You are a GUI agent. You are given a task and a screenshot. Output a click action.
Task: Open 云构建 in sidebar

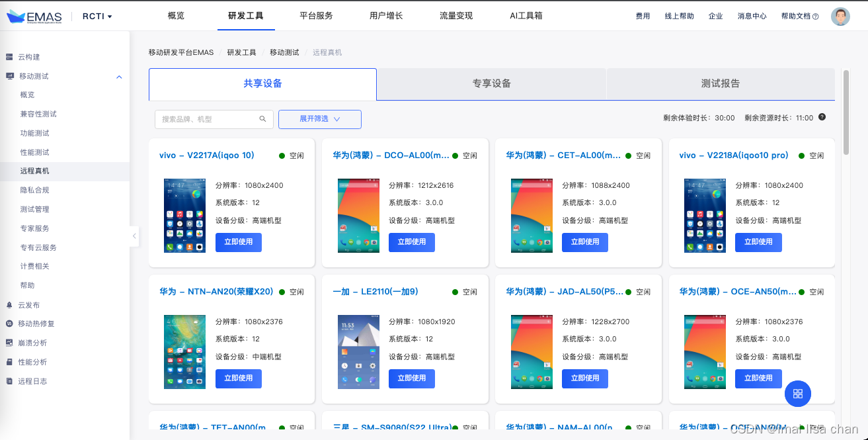pyautogui.click(x=29, y=57)
